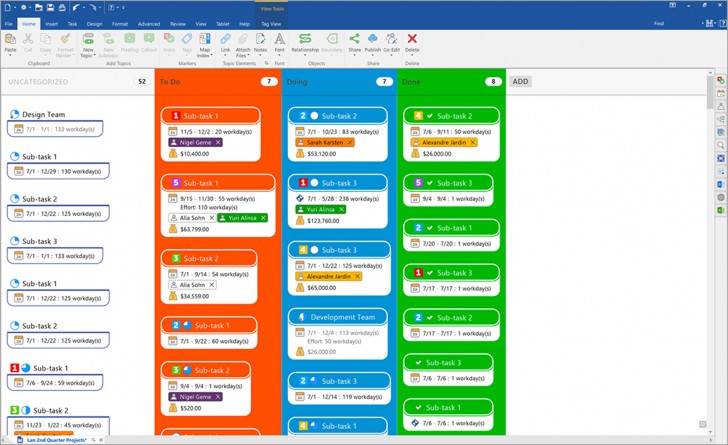
Task: Start Co-Edit session icon
Action: [x=391, y=39]
